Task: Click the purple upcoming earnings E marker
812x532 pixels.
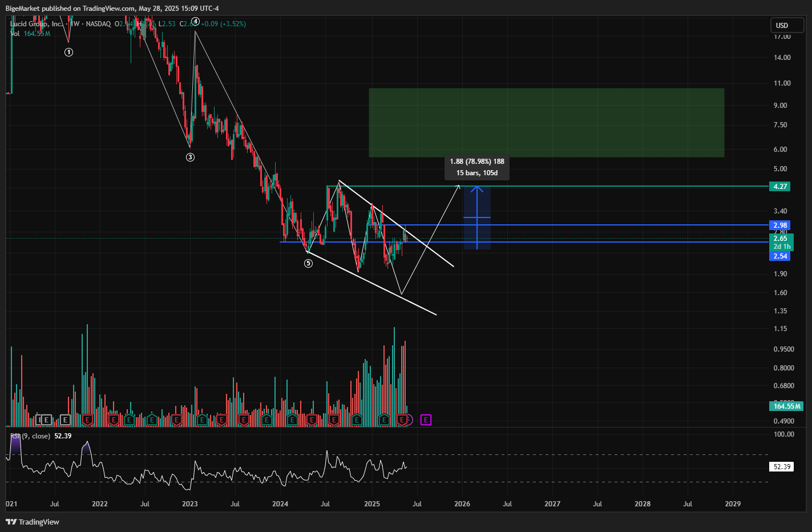Action: pyautogui.click(x=426, y=420)
